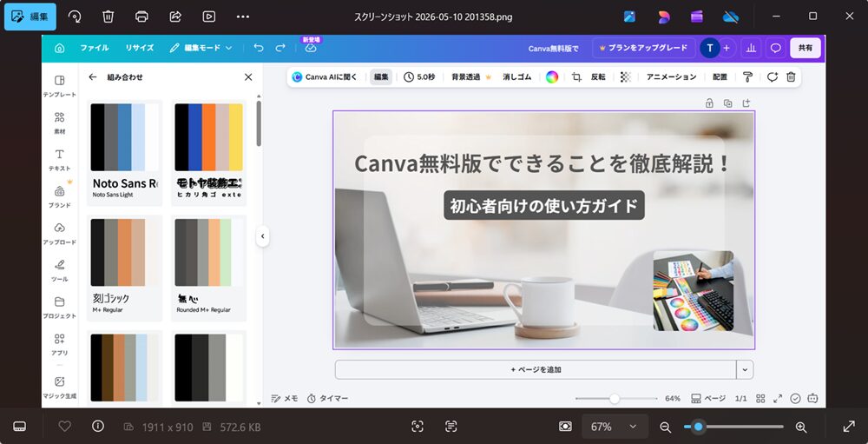Select the crop tool icon
The image size is (868, 444).
[576, 77]
